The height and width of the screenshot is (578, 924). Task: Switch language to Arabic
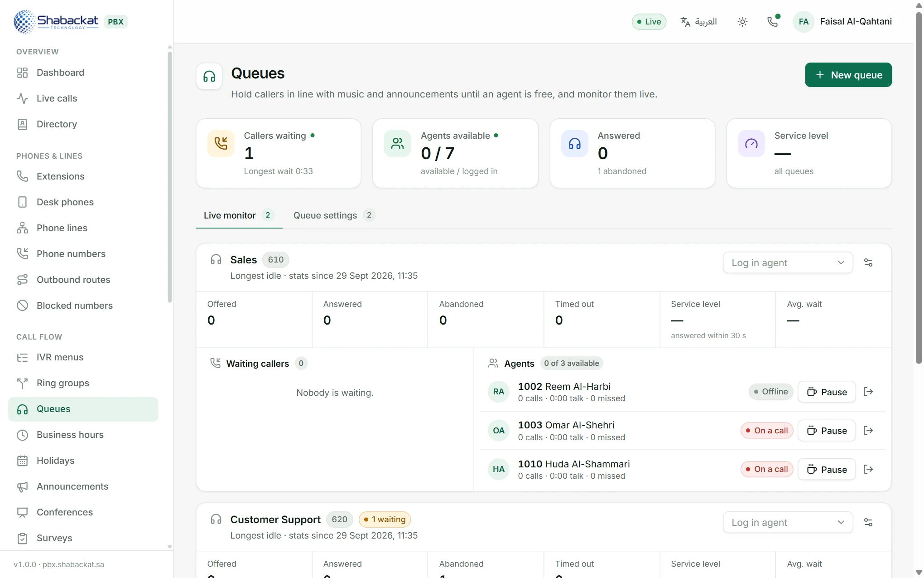[x=699, y=22]
